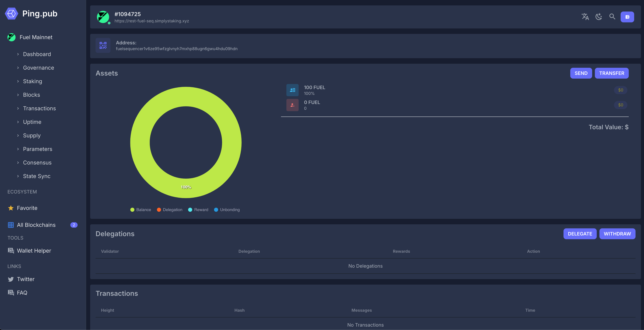This screenshot has width=644, height=330.
Task: Click the Twitter bird icon
Action: (x=11, y=279)
